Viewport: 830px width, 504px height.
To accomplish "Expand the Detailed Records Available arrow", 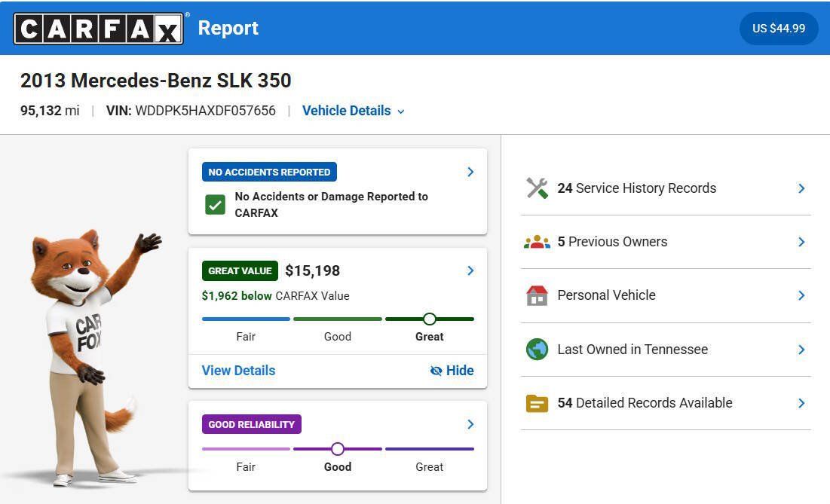I will click(x=801, y=403).
